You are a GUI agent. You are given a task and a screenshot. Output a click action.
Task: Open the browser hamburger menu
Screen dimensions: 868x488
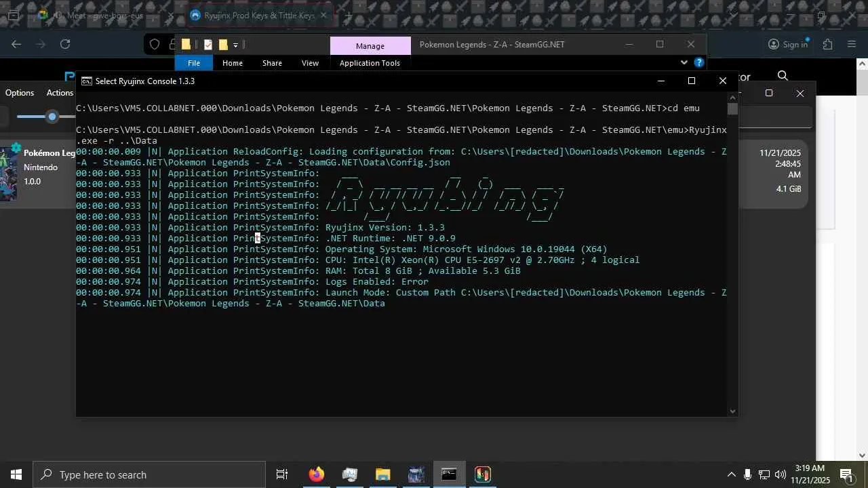(x=852, y=44)
